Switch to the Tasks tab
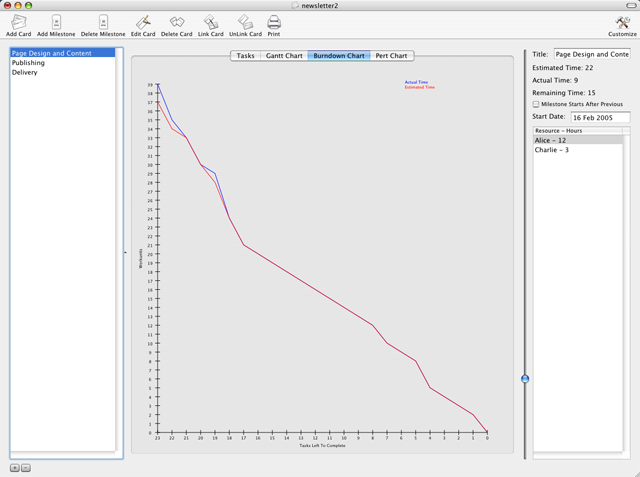This screenshot has height=477, width=640. tap(245, 56)
